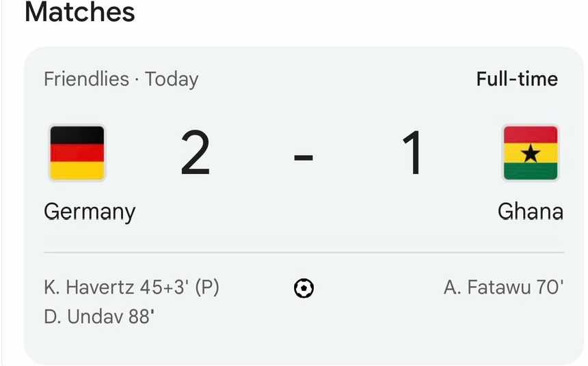Select K. Havertz scorer name
Screen dimensions: 588x366
90,288
